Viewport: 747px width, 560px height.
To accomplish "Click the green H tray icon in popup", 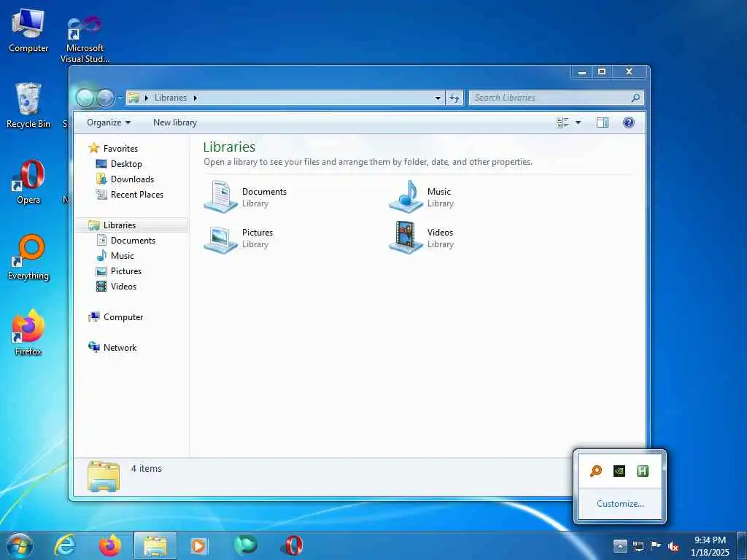I will pos(642,471).
